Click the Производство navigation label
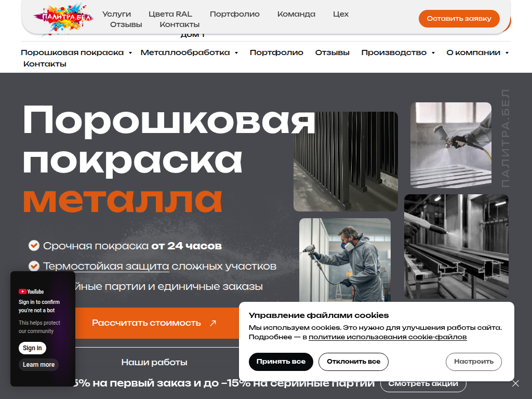Viewport: 532px width, 399px height. (394, 52)
